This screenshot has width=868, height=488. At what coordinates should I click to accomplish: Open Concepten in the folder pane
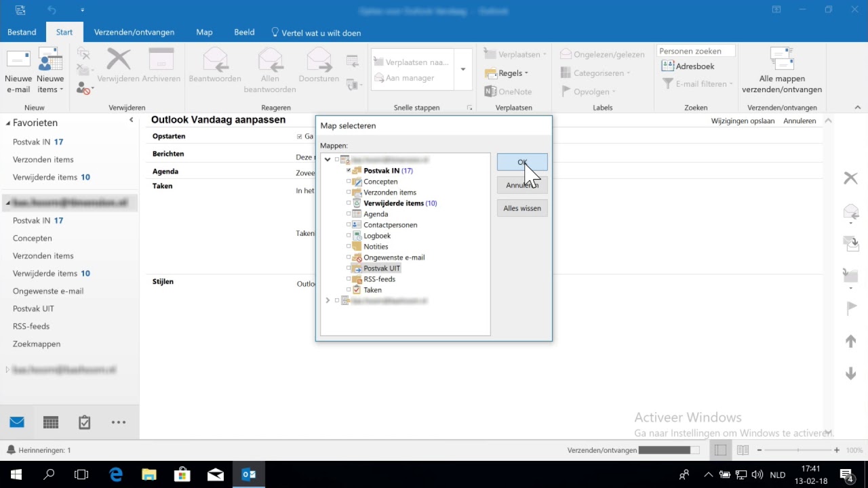[33, 239]
